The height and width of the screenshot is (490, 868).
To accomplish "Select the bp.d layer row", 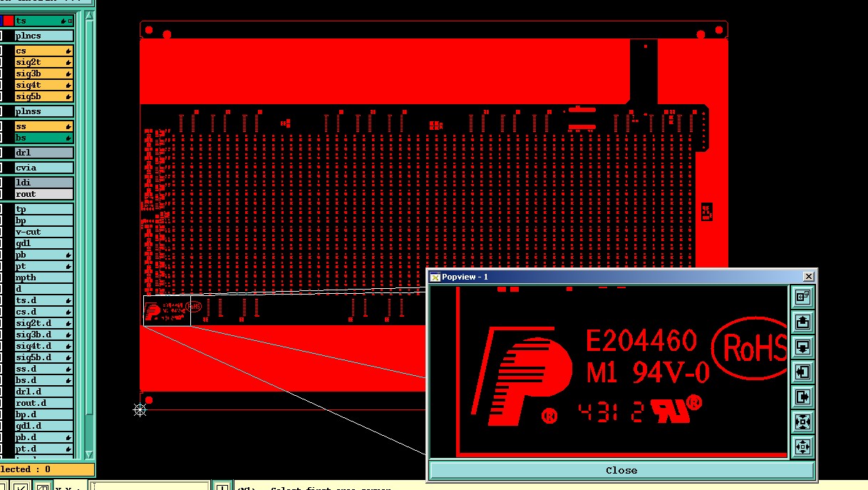I will point(44,414).
